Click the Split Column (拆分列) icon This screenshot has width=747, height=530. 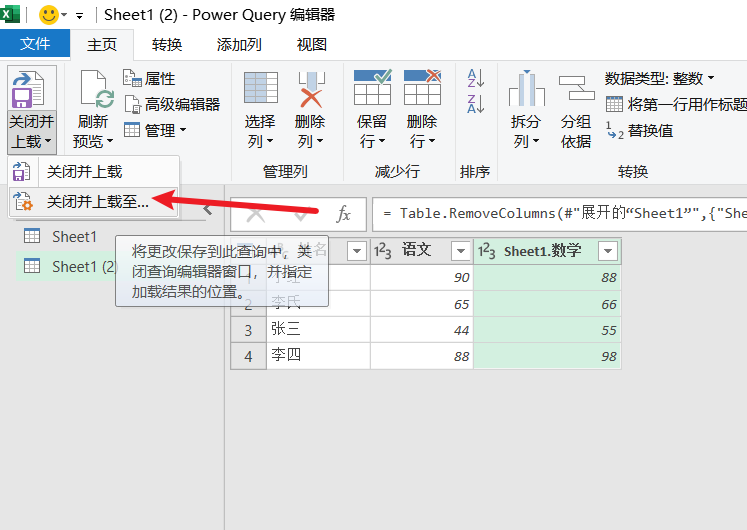coord(526,89)
